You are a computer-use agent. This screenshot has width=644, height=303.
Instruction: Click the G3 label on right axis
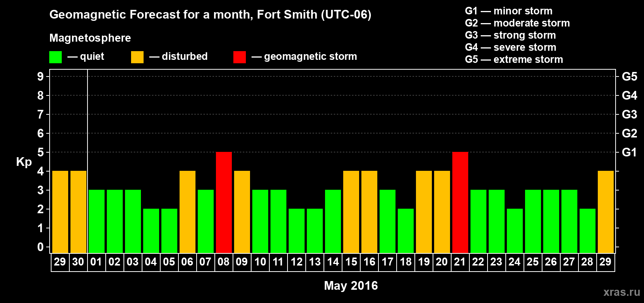[630, 114]
